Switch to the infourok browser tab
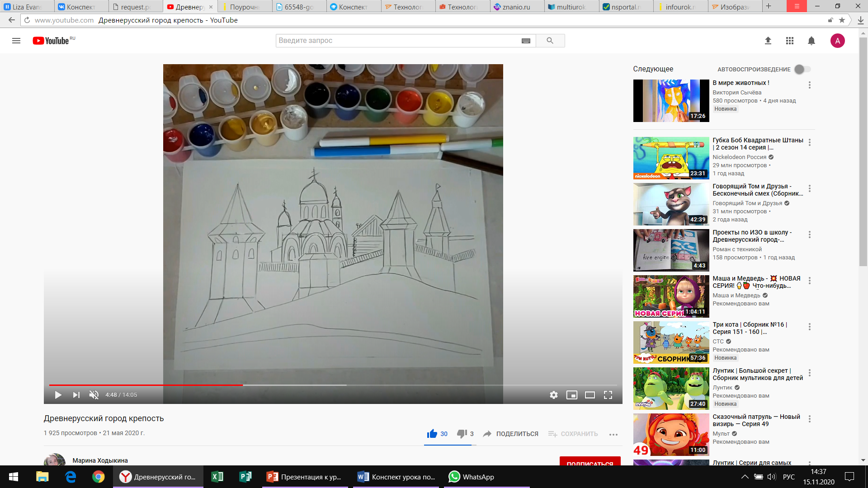Screen dimensions: 868x488 tap(680, 7)
